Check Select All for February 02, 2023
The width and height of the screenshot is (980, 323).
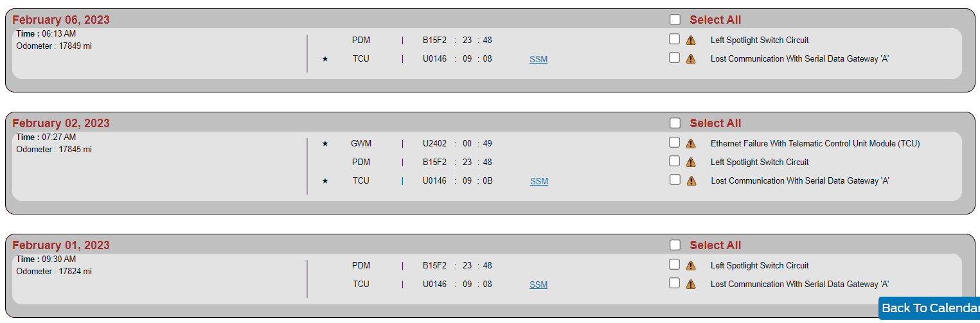(x=675, y=123)
